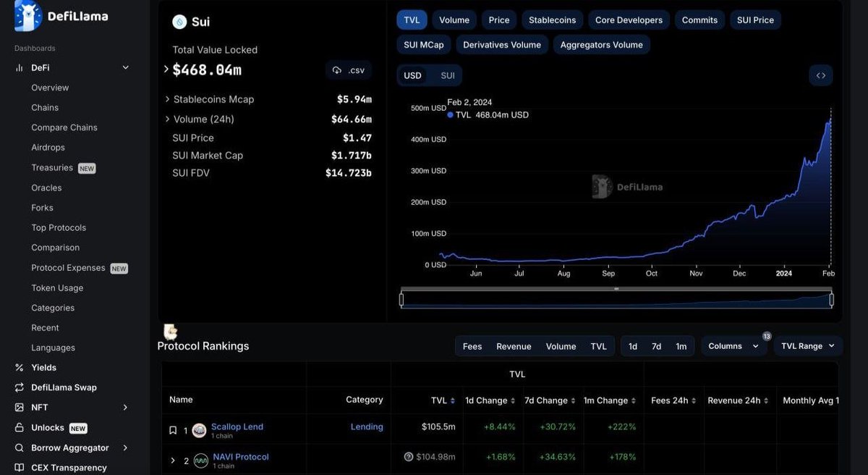Toggle the TVL chart metric
868x475 pixels.
coord(412,20)
